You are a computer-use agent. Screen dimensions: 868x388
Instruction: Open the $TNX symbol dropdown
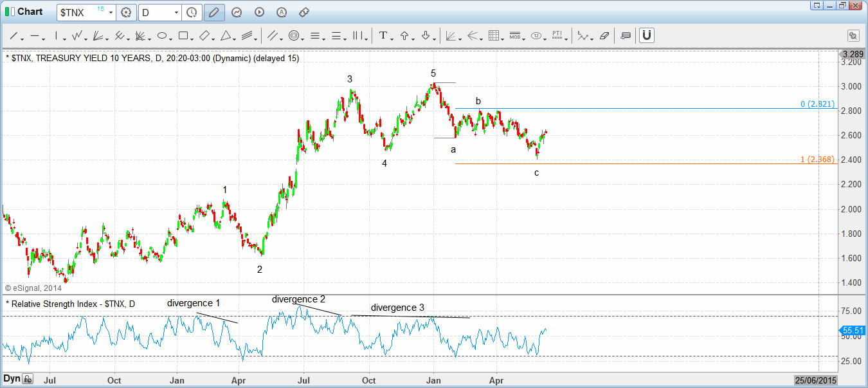coord(111,12)
